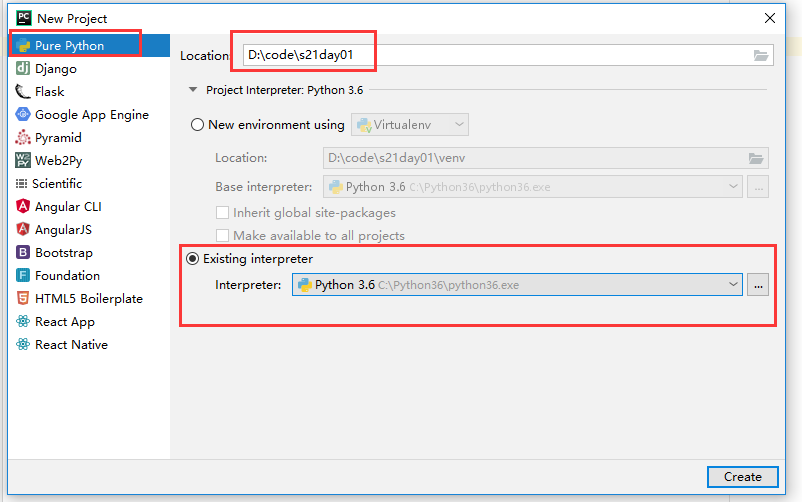802x502 pixels.
Task: Toggle Make available to all projects checkbox
Action: click(222, 235)
